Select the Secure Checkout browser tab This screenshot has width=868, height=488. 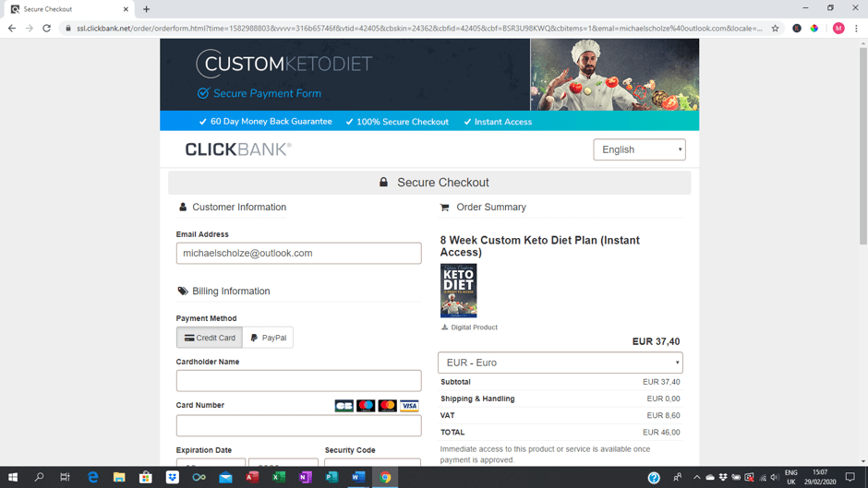click(x=68, y=9)
